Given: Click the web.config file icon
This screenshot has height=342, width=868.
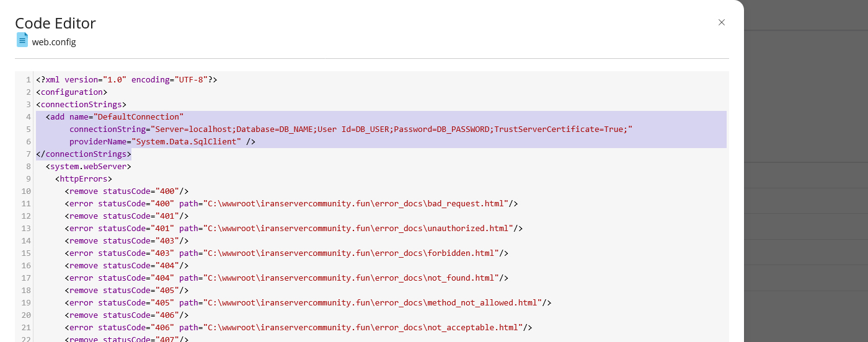Looking at the screenshot, I should click(x=22, y=40).
